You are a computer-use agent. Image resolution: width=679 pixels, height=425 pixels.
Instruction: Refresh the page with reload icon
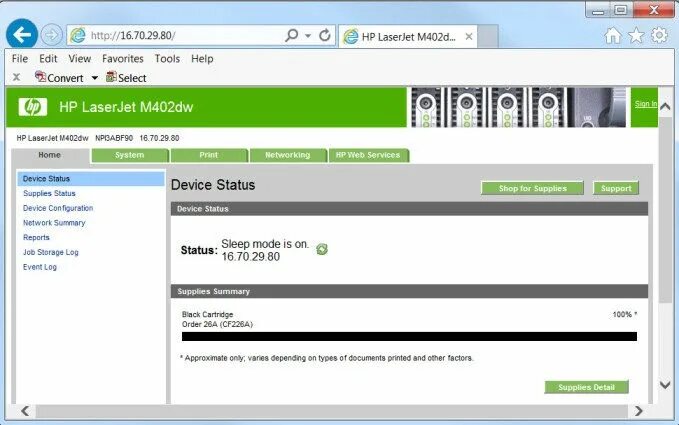(x=325, y=35)
